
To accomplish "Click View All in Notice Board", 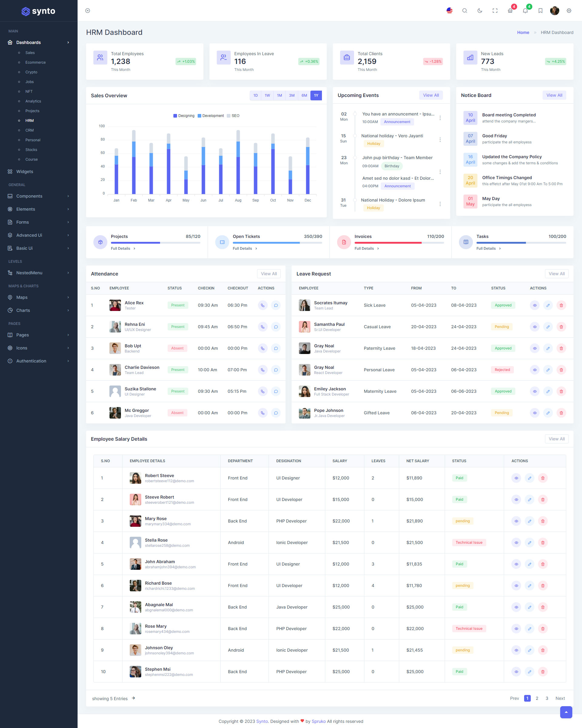I will 554,95.
